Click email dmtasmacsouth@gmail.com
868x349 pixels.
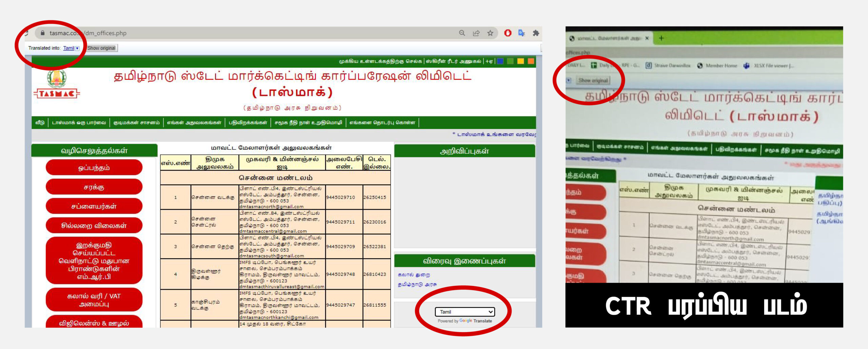[x=272, y=256]
